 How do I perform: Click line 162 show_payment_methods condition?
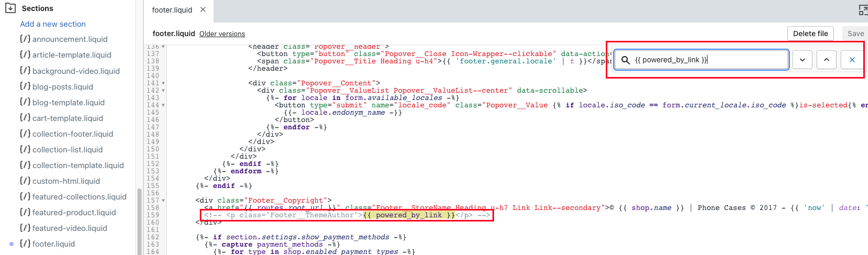[x=301, y=237]
